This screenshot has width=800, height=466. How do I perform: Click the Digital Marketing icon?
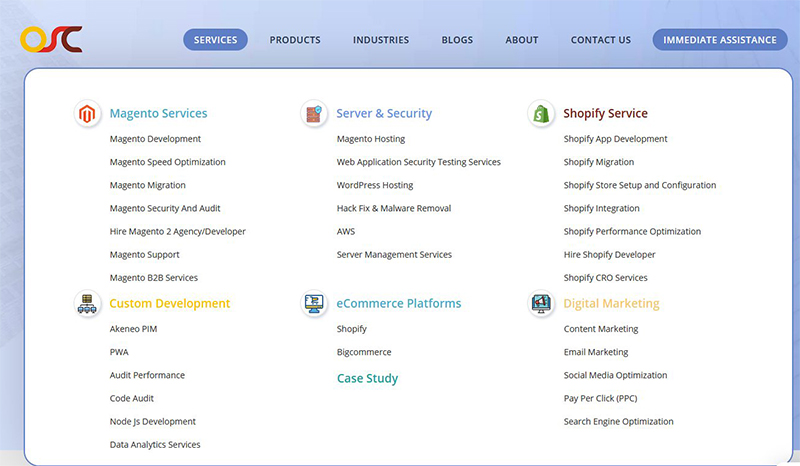click(x=541, y=304)
